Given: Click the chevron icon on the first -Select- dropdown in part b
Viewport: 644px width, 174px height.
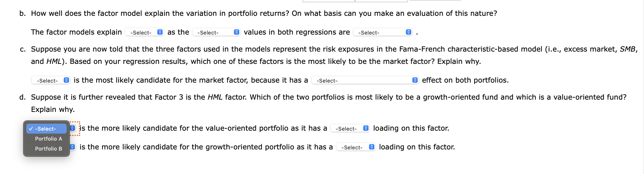Looking at the screenshot, I should click(x=159, y=32).
